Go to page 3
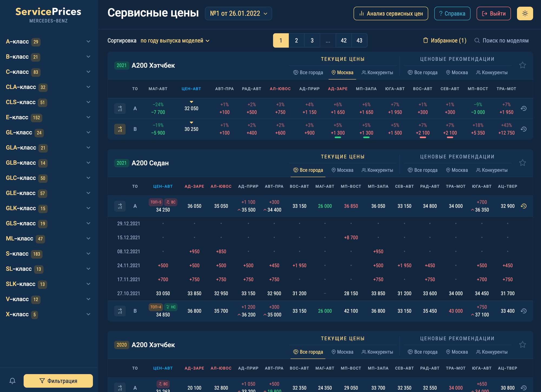541x392 pixels. (312, 41)
